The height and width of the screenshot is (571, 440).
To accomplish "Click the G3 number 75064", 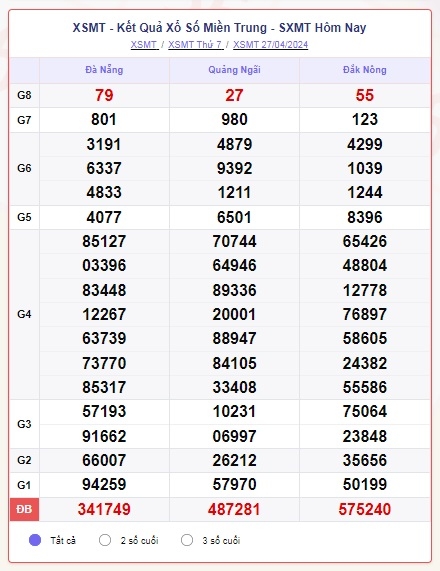I will click(x=365, y=411).
